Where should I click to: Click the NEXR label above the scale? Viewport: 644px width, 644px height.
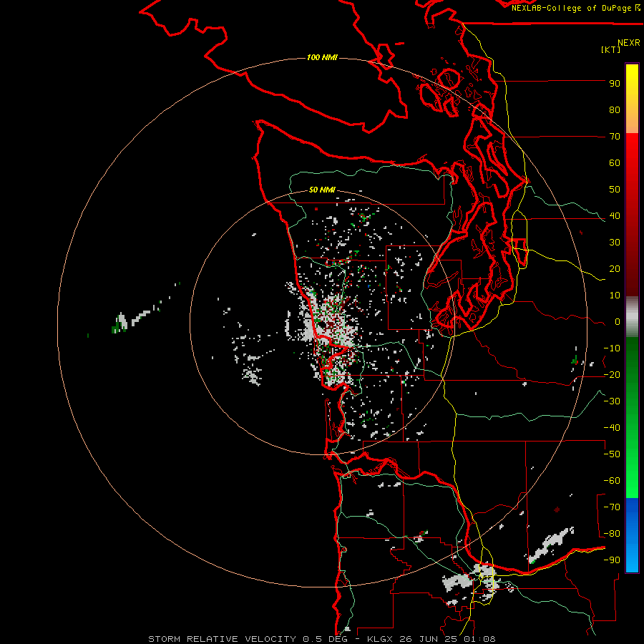coord(629,43)
